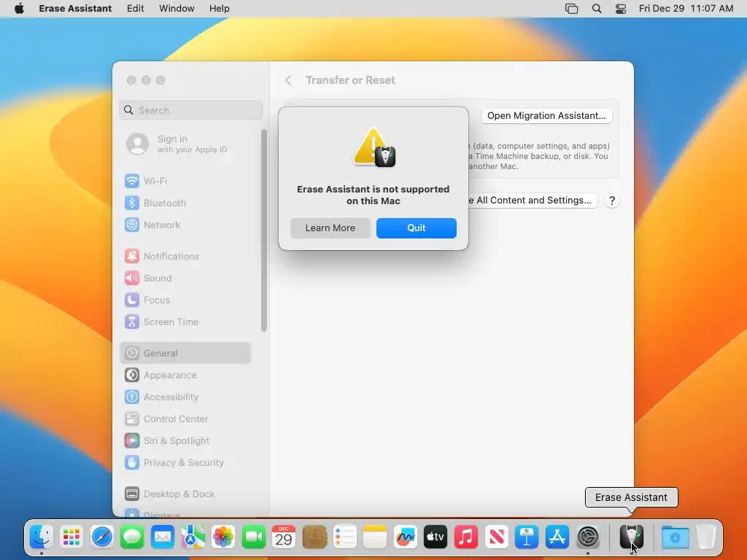This screenshot has width=747, height=560.
Task: Open Messages from the Dock
Action: pyautogui.click(x=132, y=537)
